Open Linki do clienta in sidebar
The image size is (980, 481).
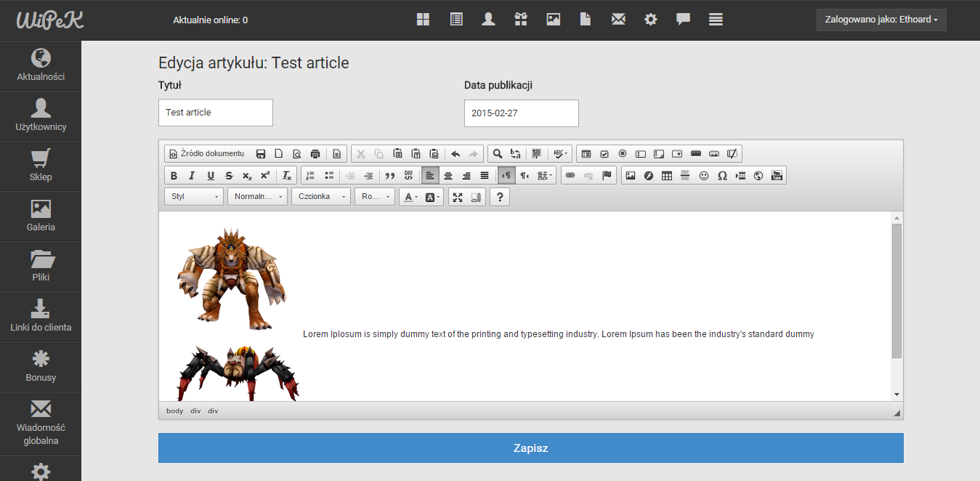point(41,317)
